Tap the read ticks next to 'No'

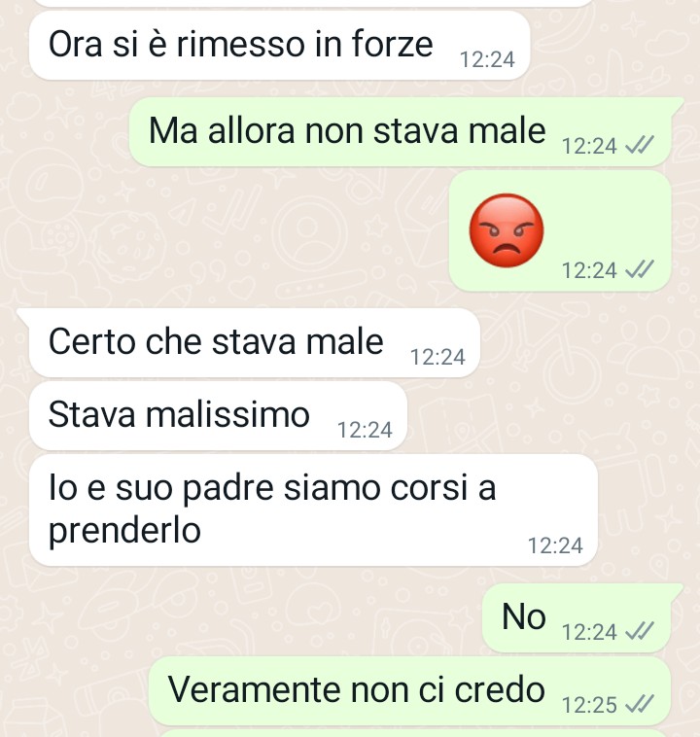point(640,631)
